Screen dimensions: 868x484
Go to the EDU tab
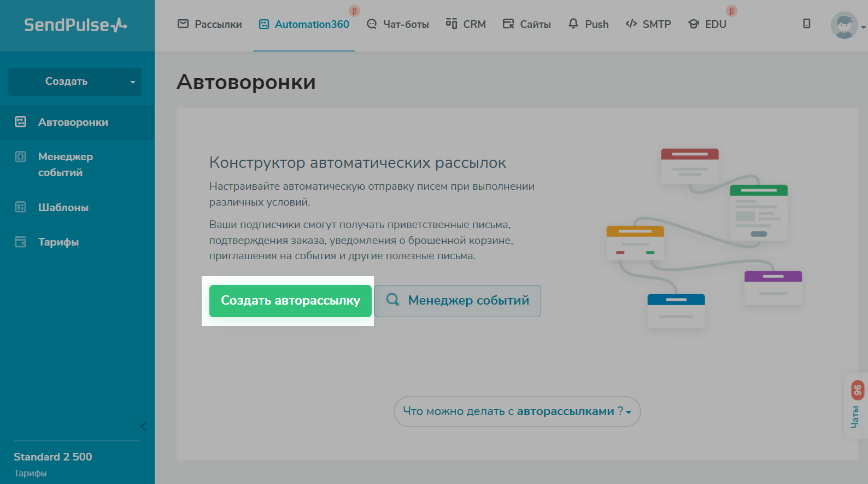point(707,24)
